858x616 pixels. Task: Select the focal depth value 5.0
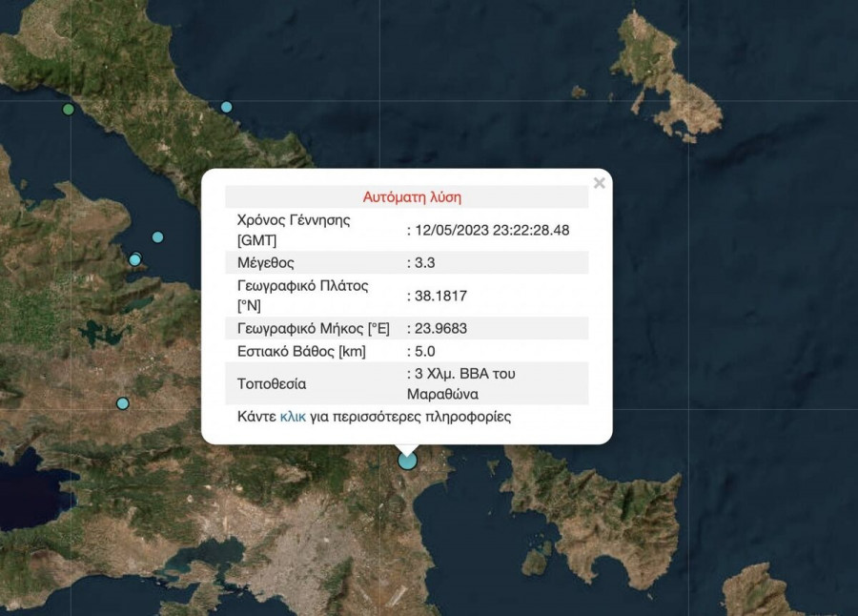point(424,351)
